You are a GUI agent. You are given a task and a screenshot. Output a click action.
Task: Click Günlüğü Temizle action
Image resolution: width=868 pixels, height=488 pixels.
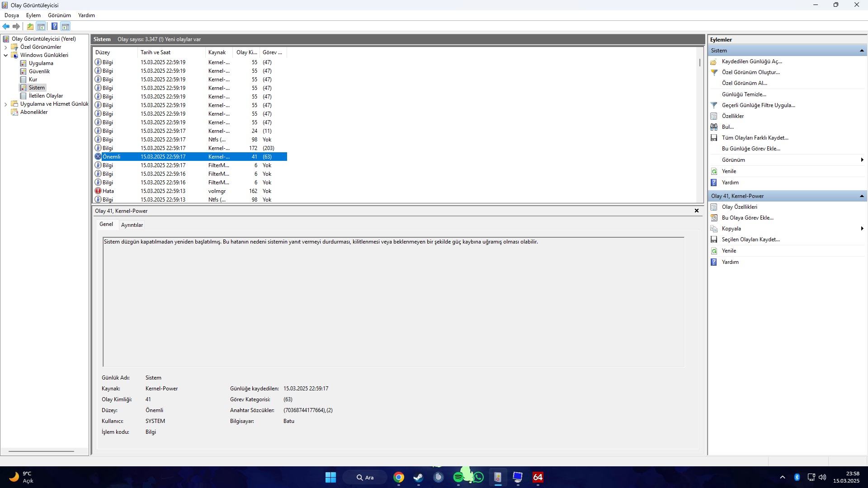click(x=744, y=94)
